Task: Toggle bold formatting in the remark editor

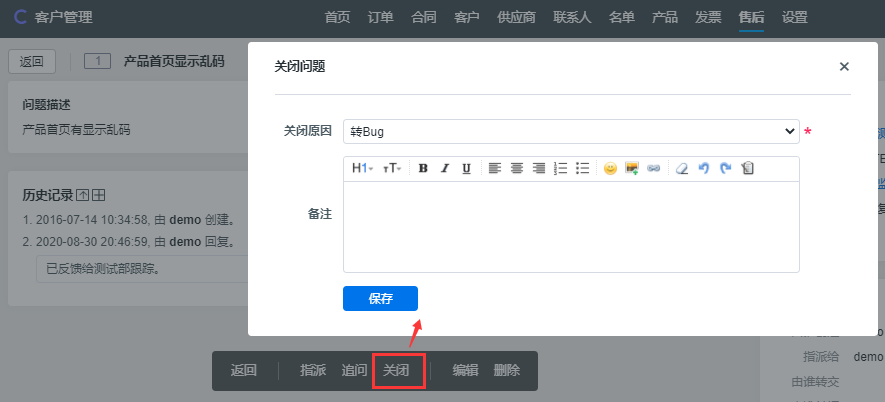Action: (423, 168)
